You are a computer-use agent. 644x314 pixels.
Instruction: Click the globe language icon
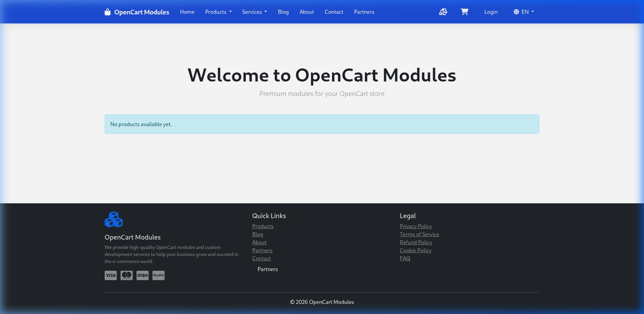tap(516, 12)
